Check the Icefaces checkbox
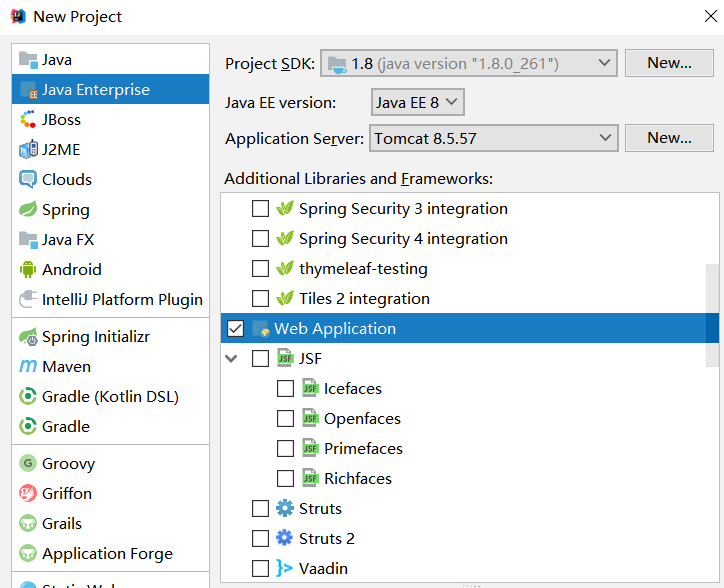The image size is (724, 588). point(285,388)
